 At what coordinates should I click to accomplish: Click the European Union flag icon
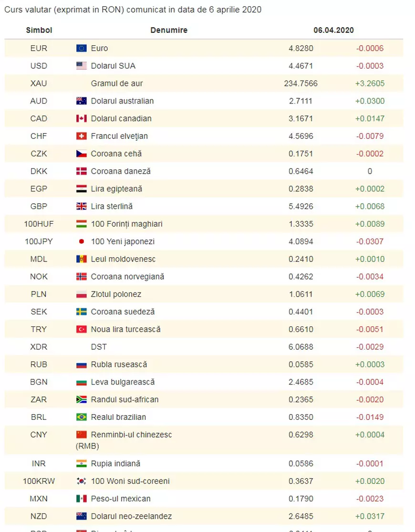tap(81, 48)
